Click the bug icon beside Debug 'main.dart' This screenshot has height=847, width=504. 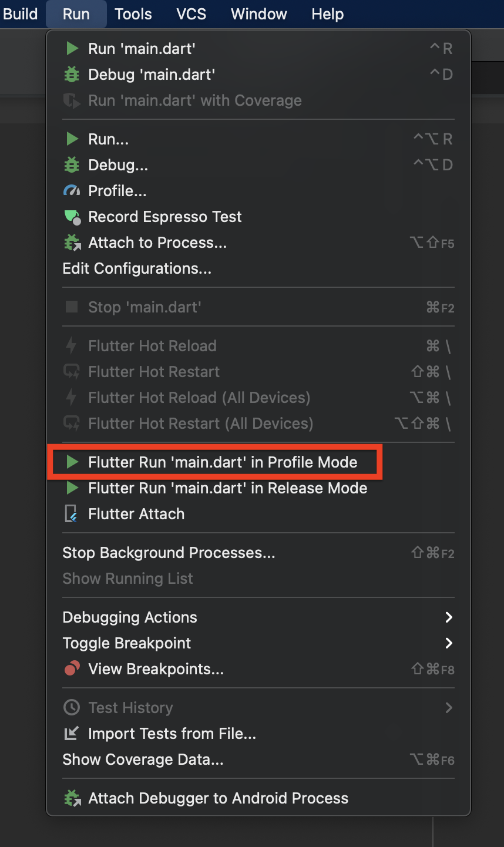(x=72, y=75)
